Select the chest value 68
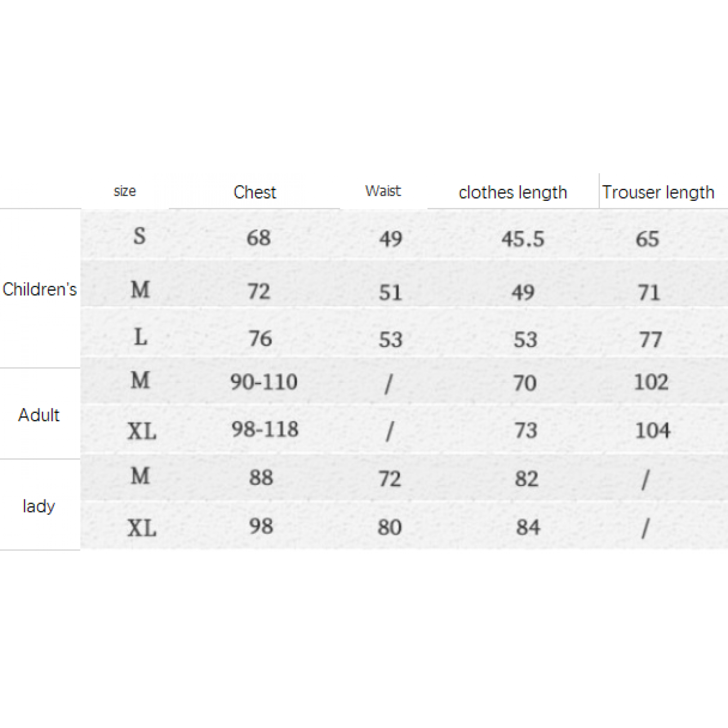The height and width of the screenshot is (728, 728). (x=258, y=238)
